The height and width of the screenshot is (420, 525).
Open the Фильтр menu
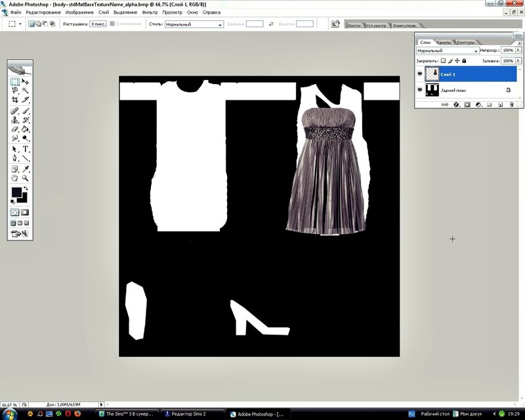tap(150, 12)
